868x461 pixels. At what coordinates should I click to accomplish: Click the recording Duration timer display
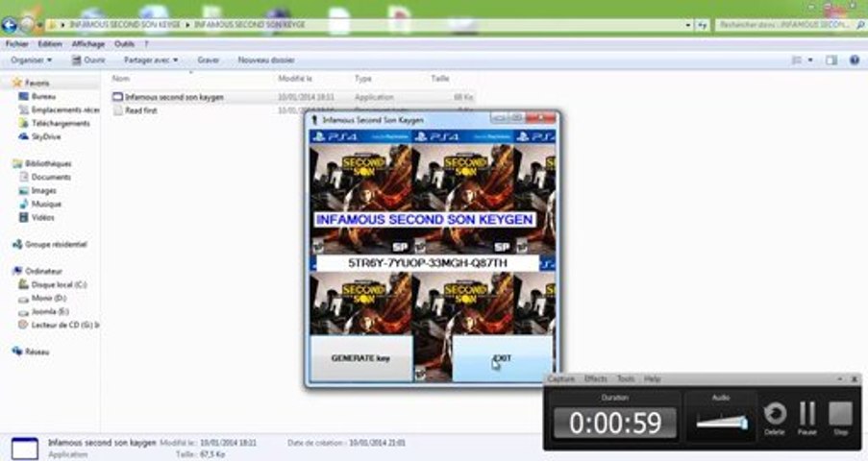(615, 424)
